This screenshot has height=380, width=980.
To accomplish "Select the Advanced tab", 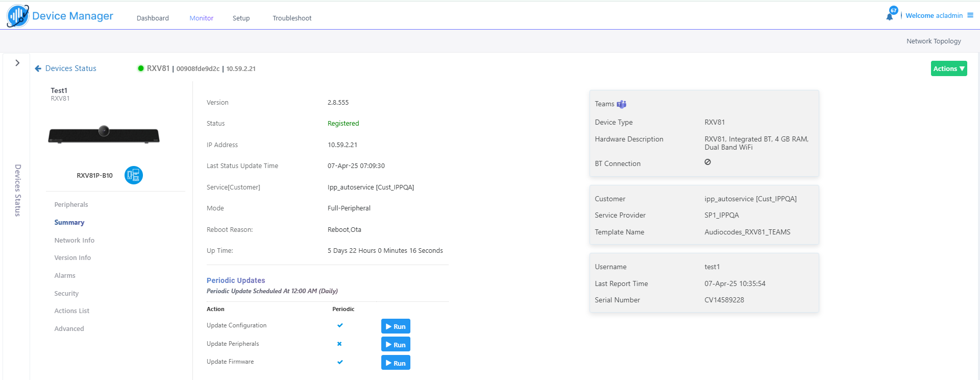I will 69,329.
